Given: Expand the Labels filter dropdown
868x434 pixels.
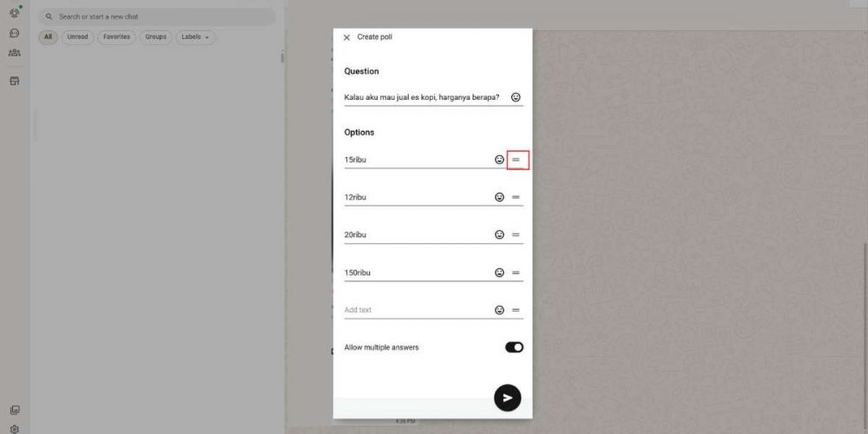Looking at the screenshot, I should pyautogui.click(x=196, y=37).
